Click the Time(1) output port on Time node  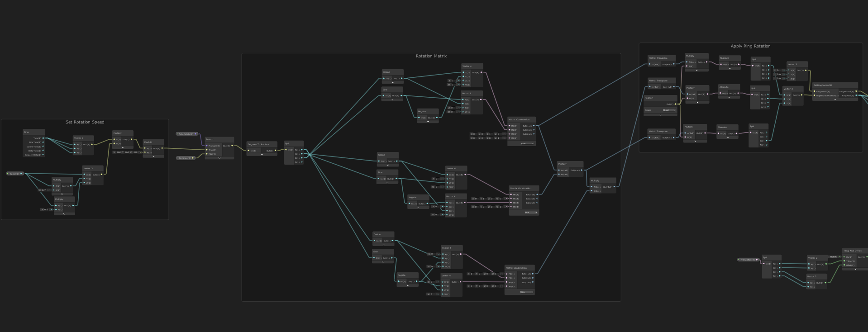tap(43, 138)
